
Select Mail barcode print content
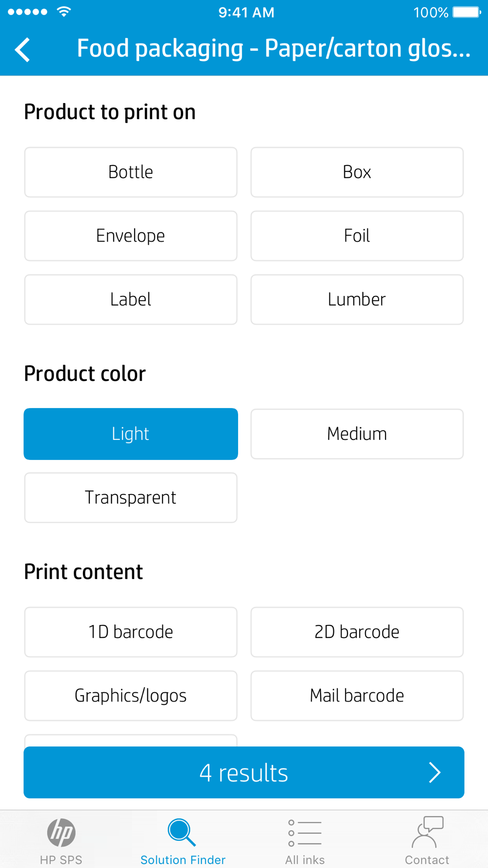(x=357, y=696)
